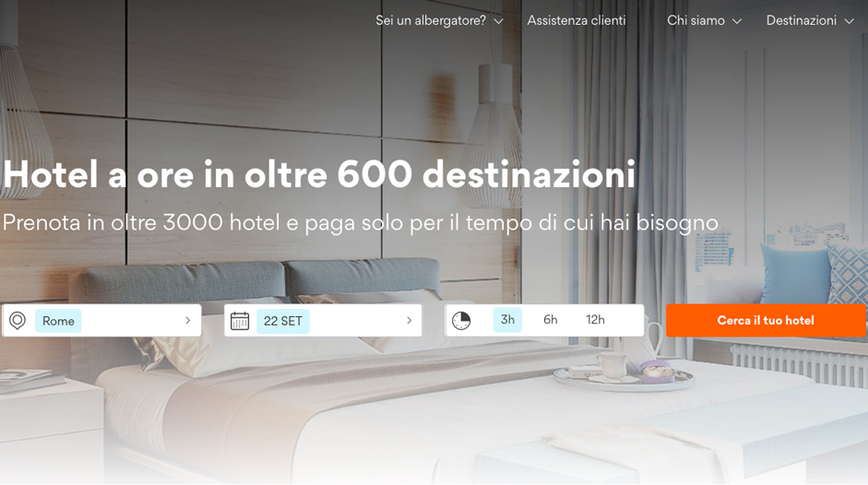Click the Hotel a ore headline
868x485 pixels.
pos(319,174)
